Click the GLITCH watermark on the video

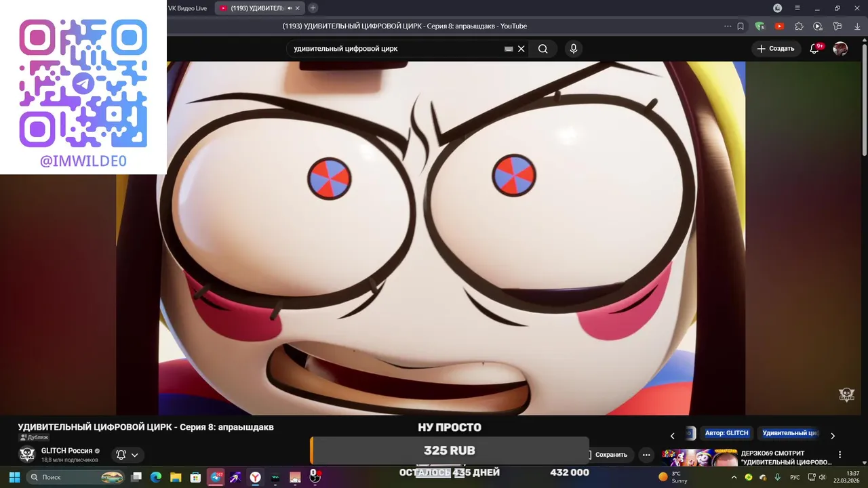click(x=846, y=394)
